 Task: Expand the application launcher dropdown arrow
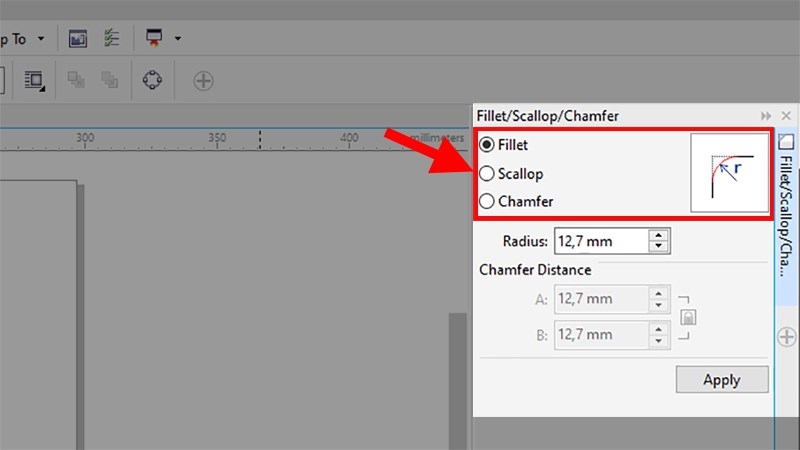point(178,38)
